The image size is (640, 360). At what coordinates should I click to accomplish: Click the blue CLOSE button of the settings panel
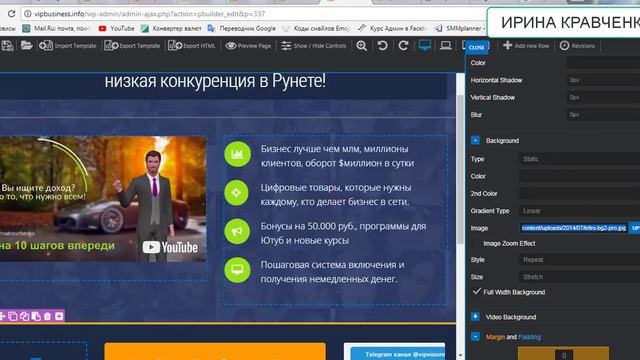point(476,47)
